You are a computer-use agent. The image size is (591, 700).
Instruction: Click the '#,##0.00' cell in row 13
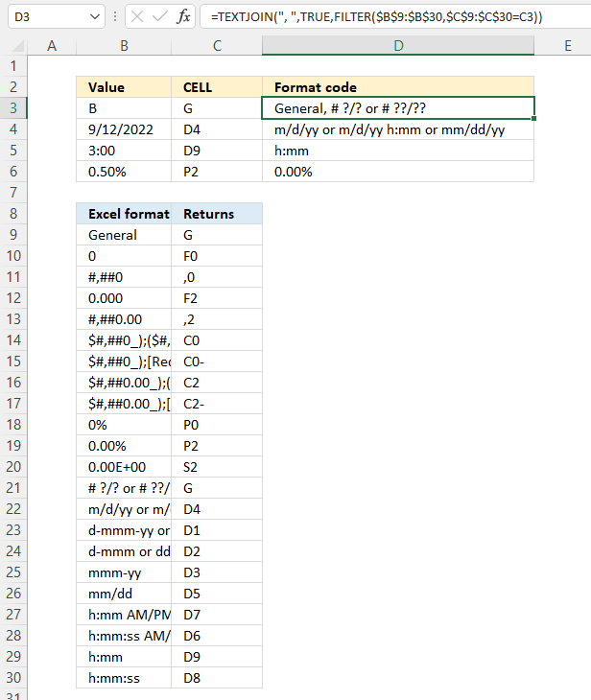(x=124, y=319)
